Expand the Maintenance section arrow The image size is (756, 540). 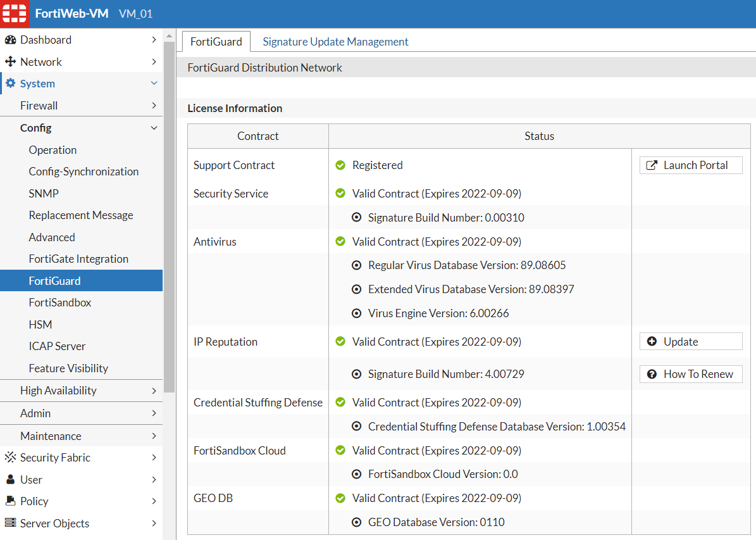[154, 436]
